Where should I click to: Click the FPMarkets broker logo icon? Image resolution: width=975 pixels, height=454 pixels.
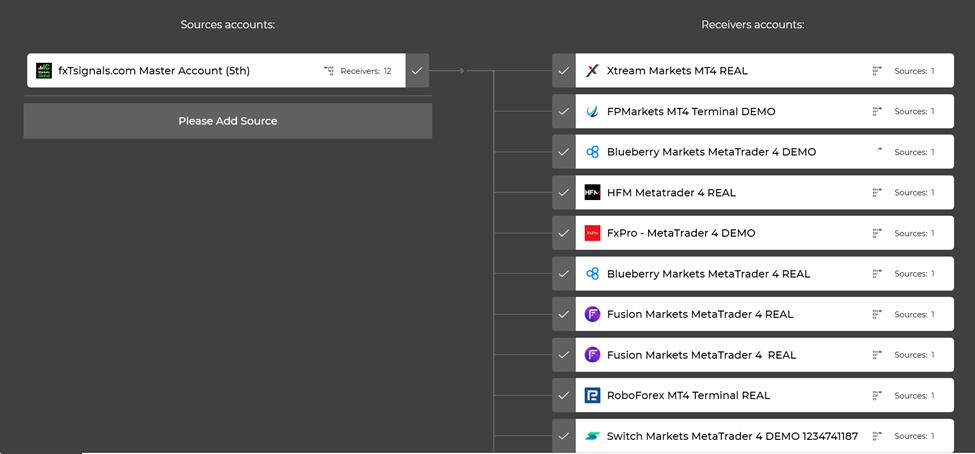[592, 112]
